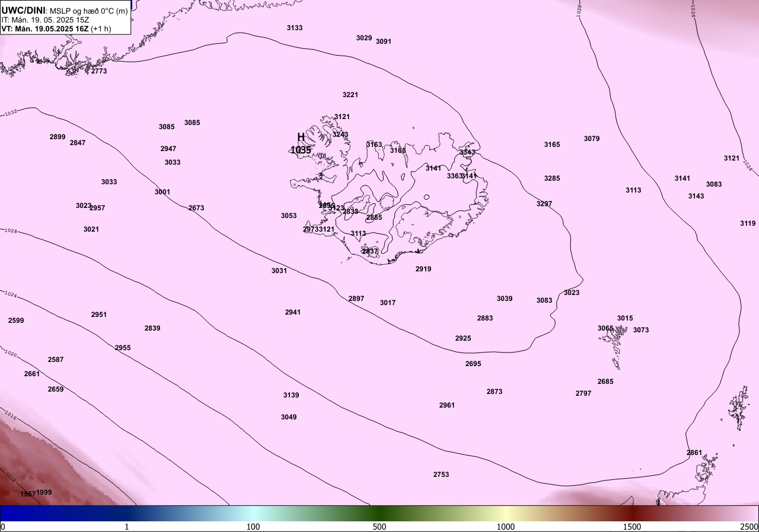
Task: Select the 2961 height value
Action: tap(447, 405)
